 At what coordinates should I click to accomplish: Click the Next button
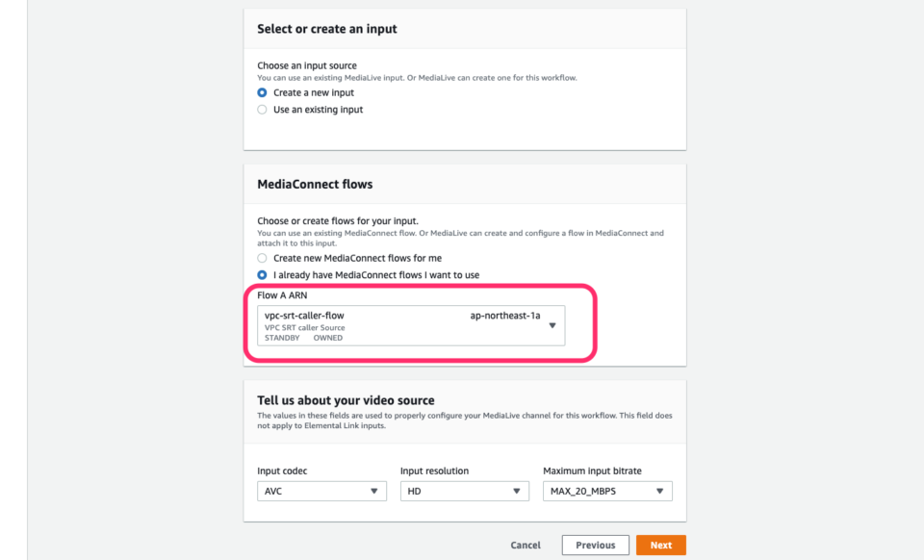click(x=660, y=544)
